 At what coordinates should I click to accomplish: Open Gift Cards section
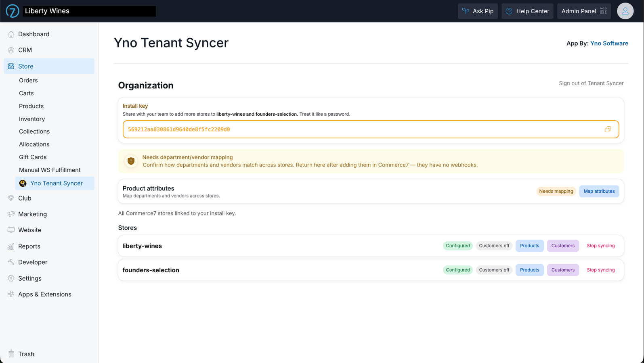tap(33, 157)
